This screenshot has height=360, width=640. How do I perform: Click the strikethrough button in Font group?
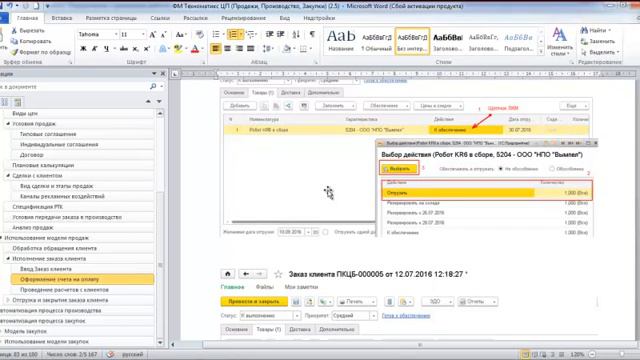tap(124, 49)
